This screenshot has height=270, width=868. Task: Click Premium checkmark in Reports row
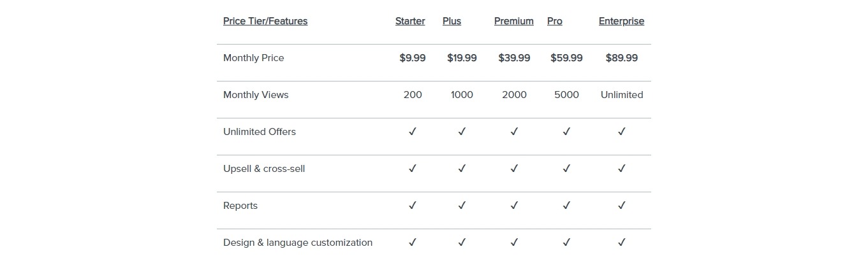click(x=514, y=206)
